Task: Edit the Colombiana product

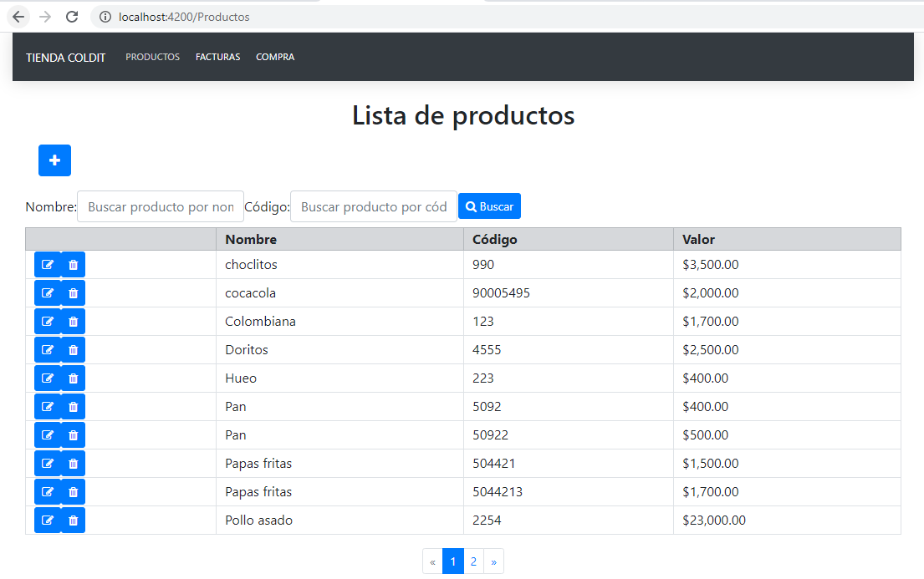Action: pyautogui.click(x=48, y=322)
